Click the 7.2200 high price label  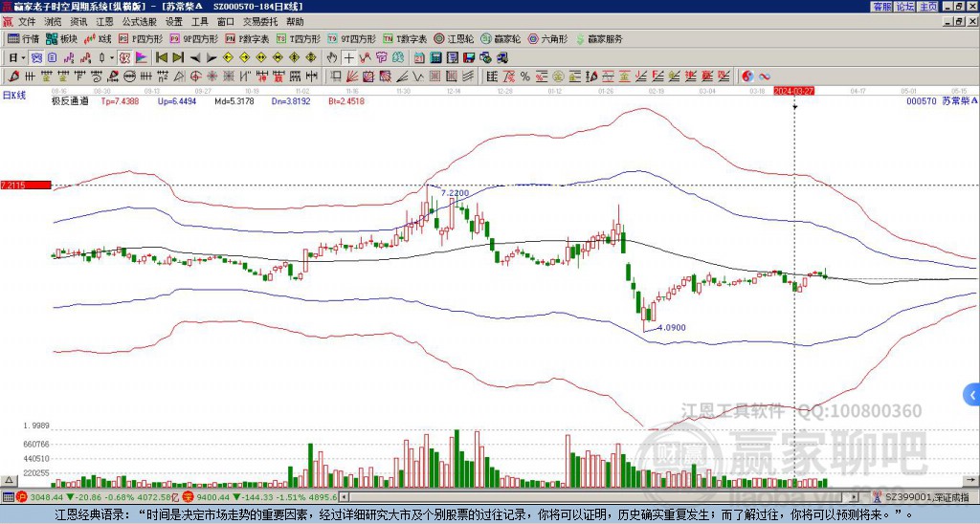pos(455,193)
